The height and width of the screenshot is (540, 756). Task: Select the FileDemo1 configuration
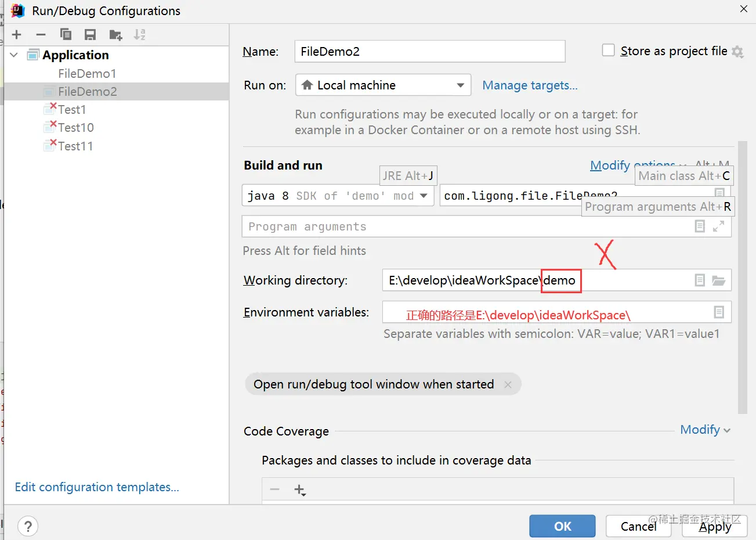point(87,74)
